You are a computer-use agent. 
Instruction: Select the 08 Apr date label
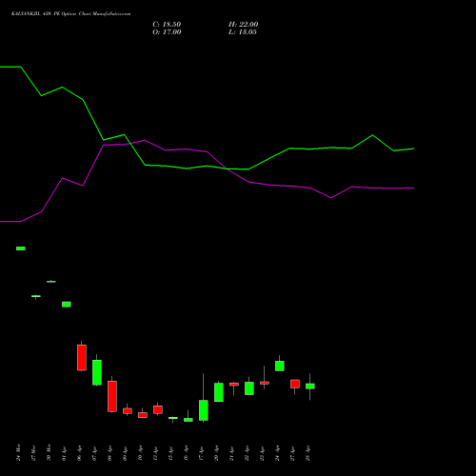tap(109, 452)
